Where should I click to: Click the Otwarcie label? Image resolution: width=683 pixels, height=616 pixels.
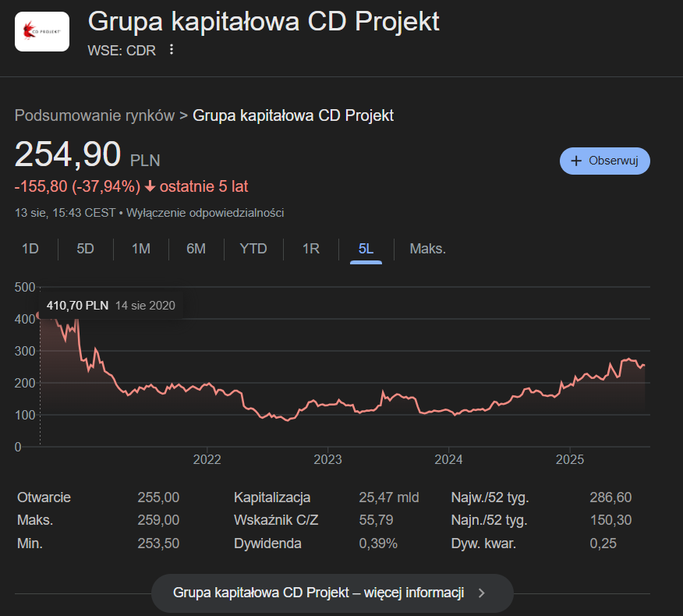tap(44, 497)
